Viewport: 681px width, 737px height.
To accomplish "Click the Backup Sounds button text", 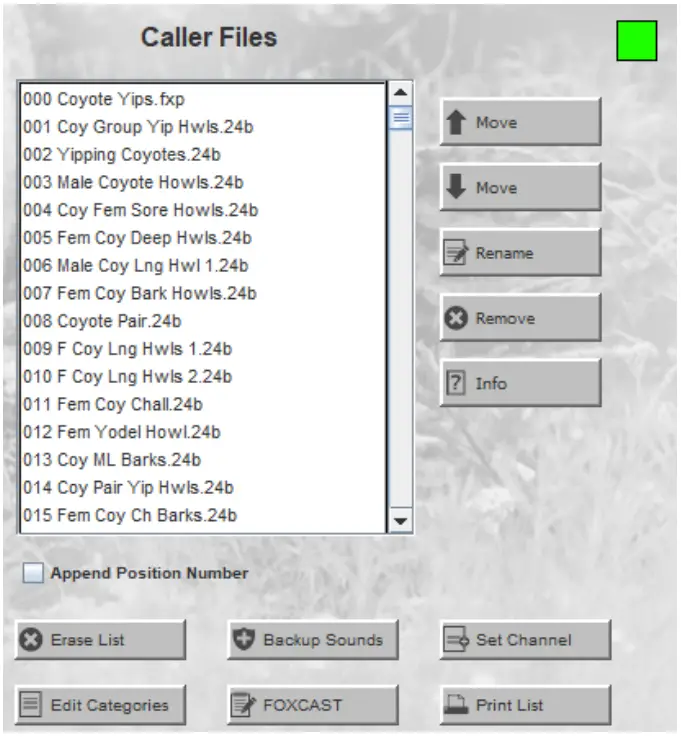I will tap(323, 640).
